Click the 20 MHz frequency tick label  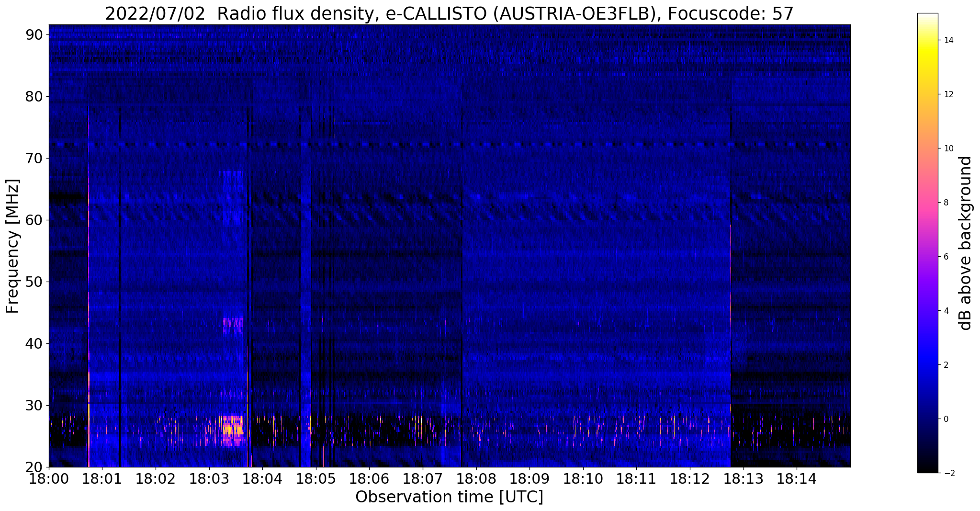pyautogui.click(x=34, y=467)
